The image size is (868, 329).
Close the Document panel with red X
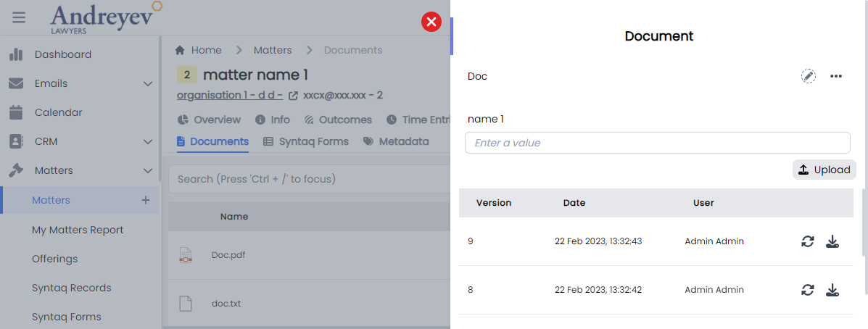(431, 22)
